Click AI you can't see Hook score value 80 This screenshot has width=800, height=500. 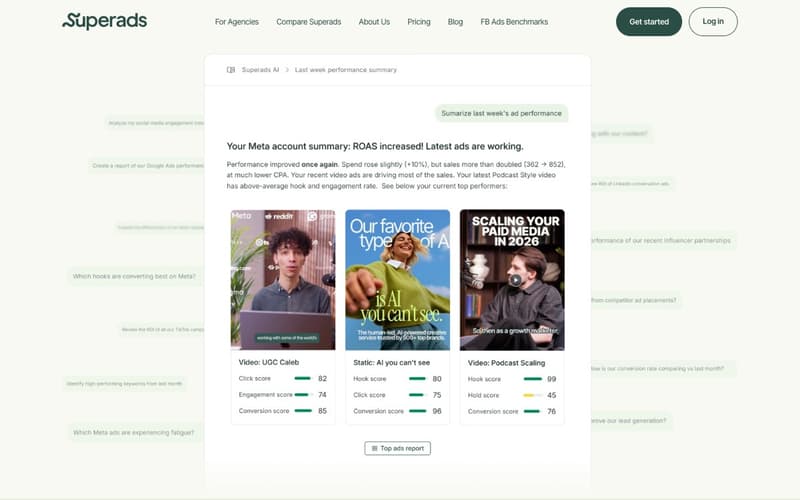(437, 379)
